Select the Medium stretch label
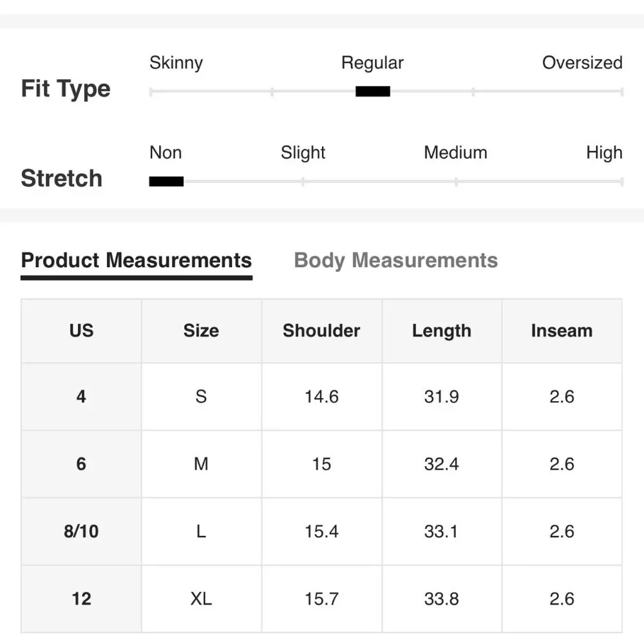 [455, 153]
